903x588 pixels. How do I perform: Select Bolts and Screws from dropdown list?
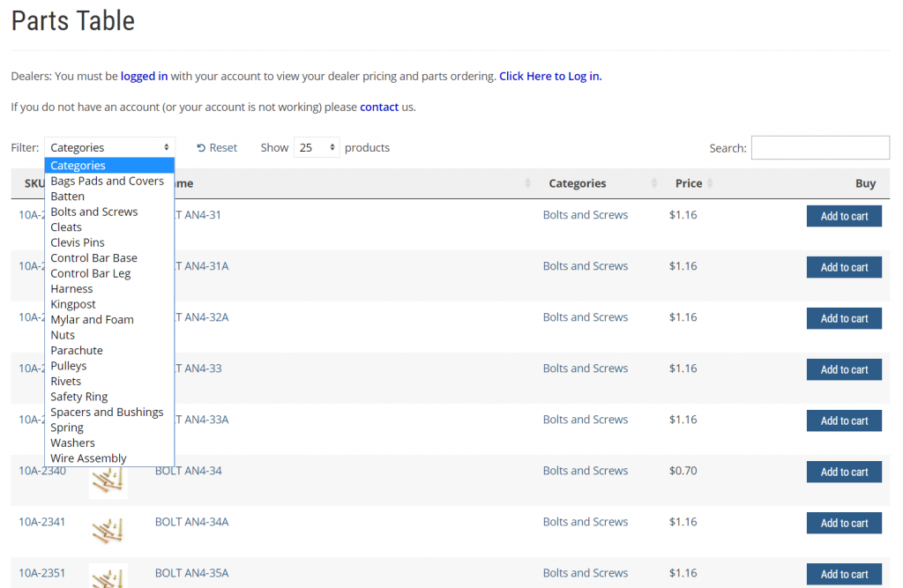click(94, 212)
